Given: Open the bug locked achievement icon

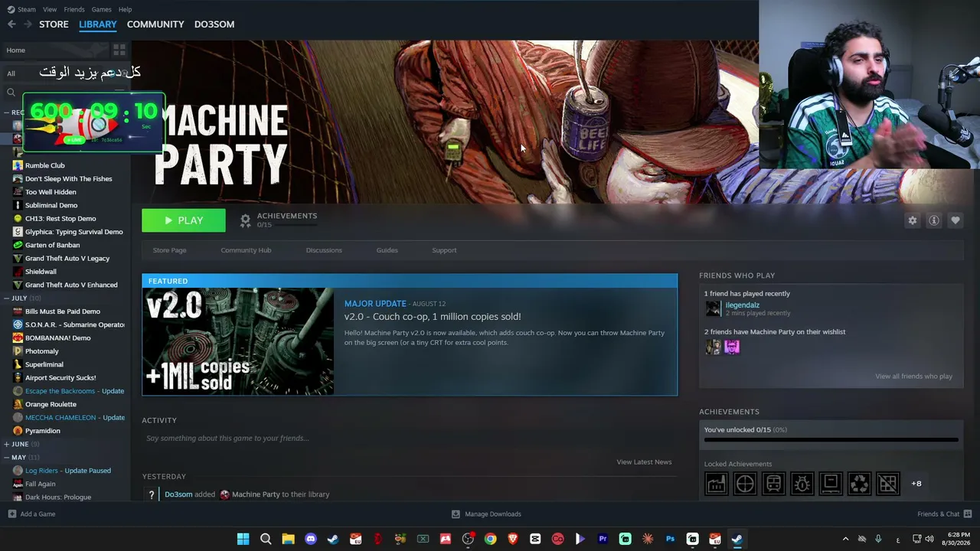Looking at the screenshot, I should click(x=802, y=484).
